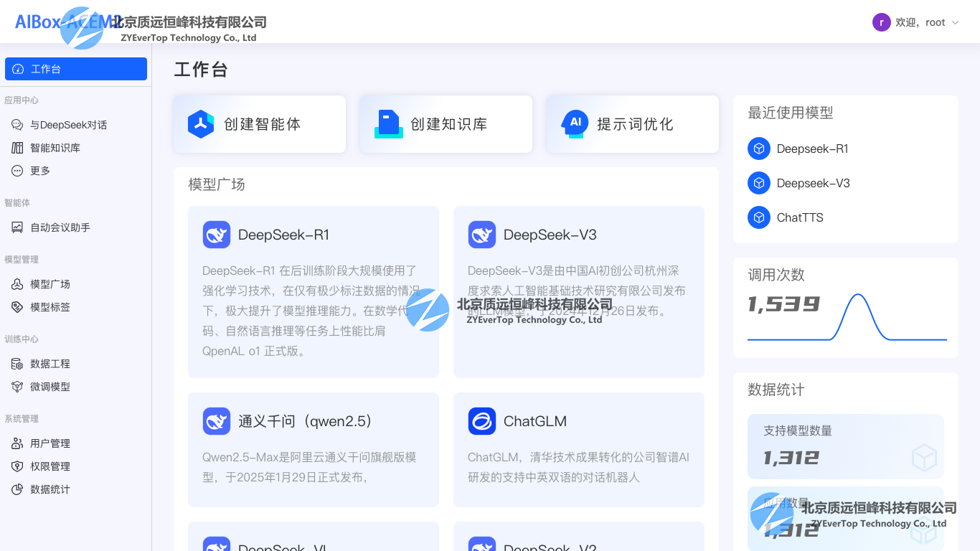Click the cube icon beside ChatTTS
Viewport: 980px width, 551px height.
(759, 217)
